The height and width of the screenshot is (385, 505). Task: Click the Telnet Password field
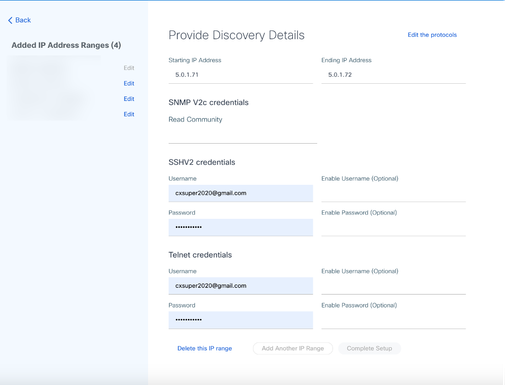[240, 320]
